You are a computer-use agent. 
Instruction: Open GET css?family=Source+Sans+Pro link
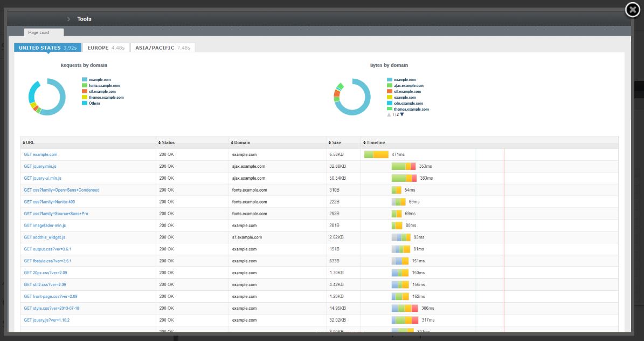[x=56, y=214]
